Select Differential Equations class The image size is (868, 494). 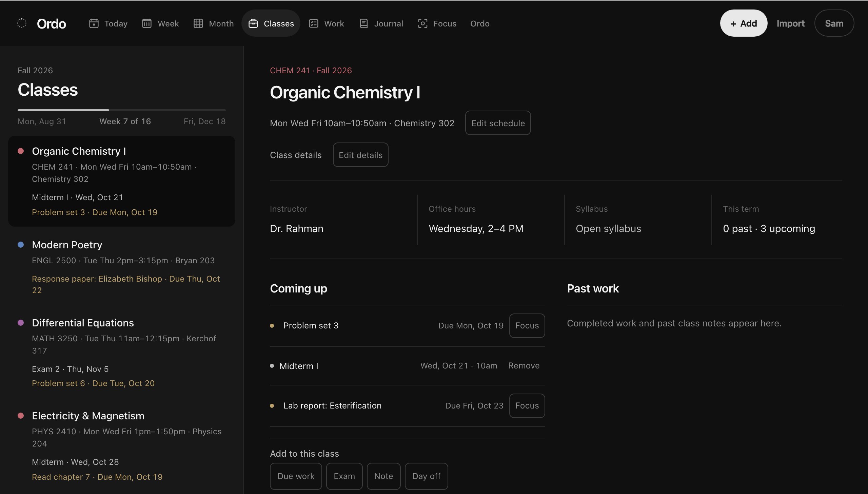[121, 353]
